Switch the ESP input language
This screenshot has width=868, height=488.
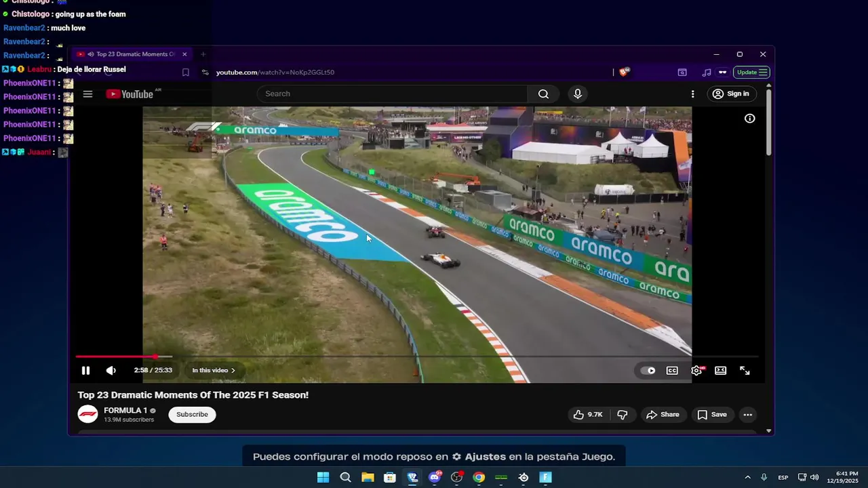click(783, 478)
